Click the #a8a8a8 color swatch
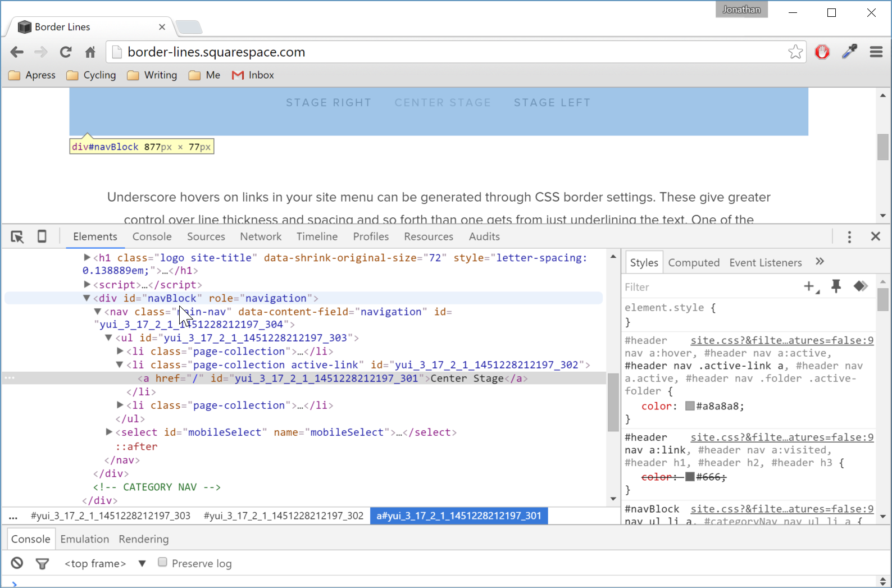The image size is (892, 588). pyautogui.click(x=690, y=406)
